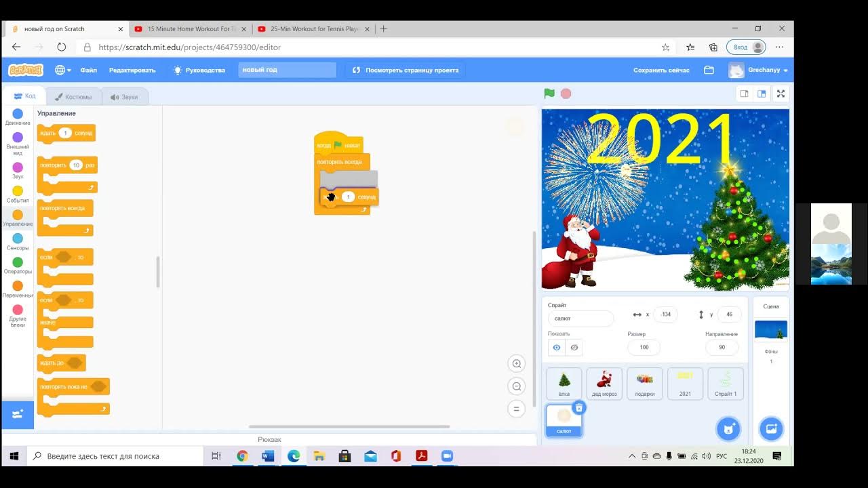Click the project title field новый год
Viewport: 868px width, 488px height.
(x=287, y=70)
